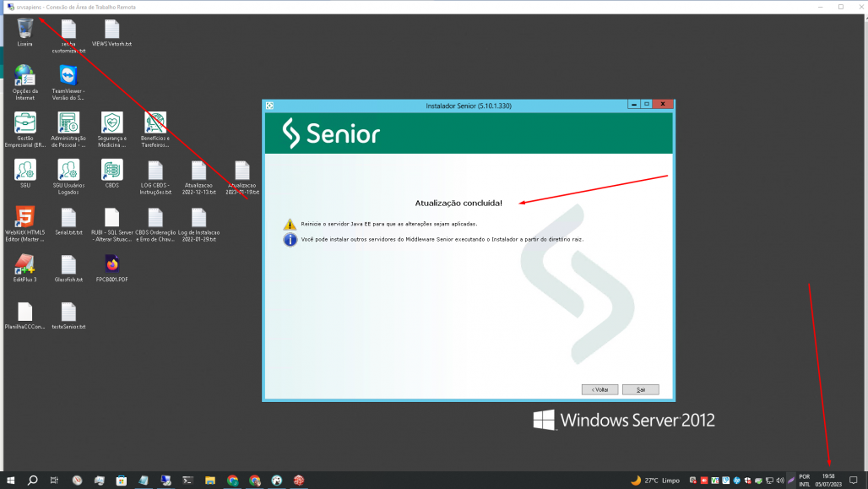Click the network tray icon
Viewport: 868px width, 489px height.
(x=769, y=481)
